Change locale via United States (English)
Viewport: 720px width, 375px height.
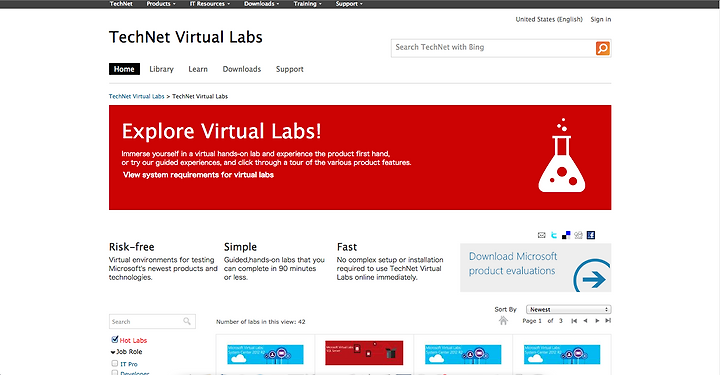tap(549, 19)
